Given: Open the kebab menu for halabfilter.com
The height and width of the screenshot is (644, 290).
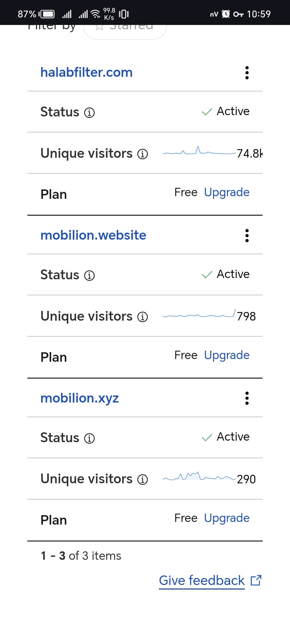Looking at the screenshot, I should tap(247, 72).
